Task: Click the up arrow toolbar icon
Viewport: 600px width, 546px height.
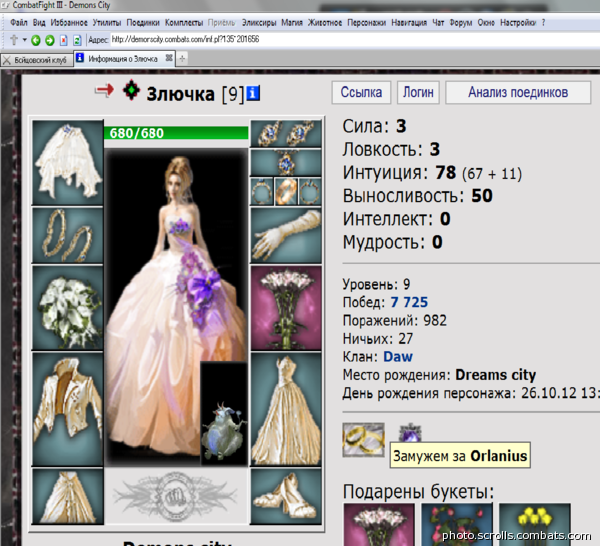Action: [14, 40]
